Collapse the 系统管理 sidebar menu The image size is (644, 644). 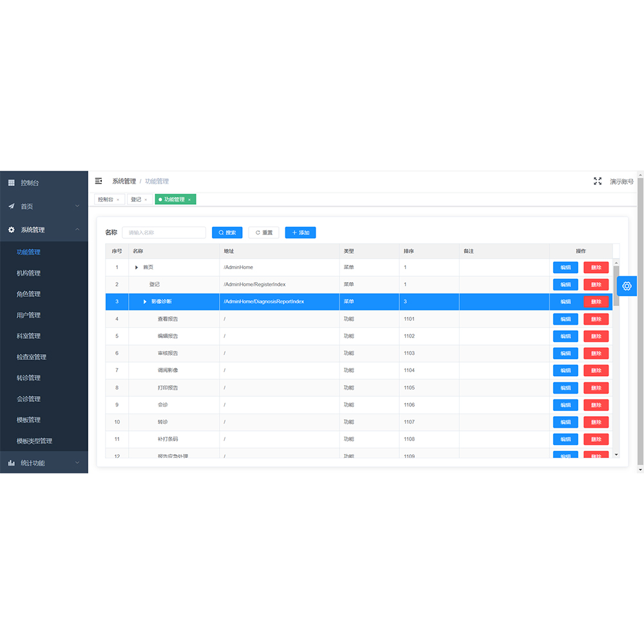pos(77,230)
